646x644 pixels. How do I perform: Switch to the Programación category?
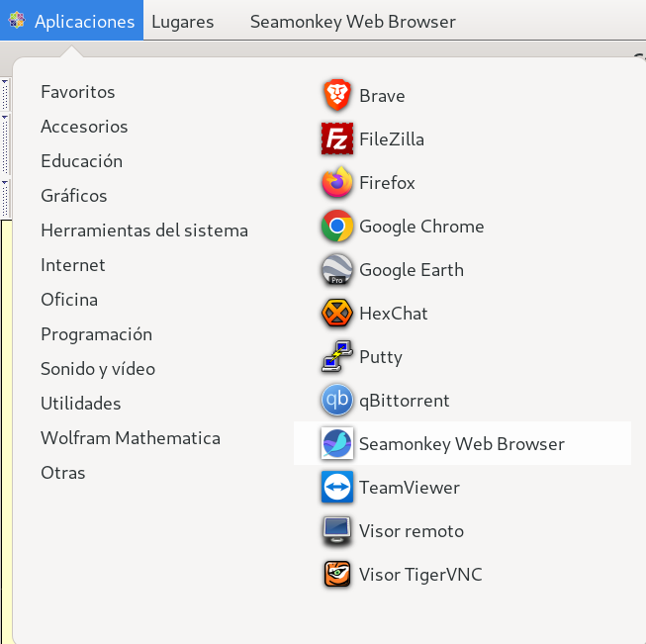coord(96,334)
